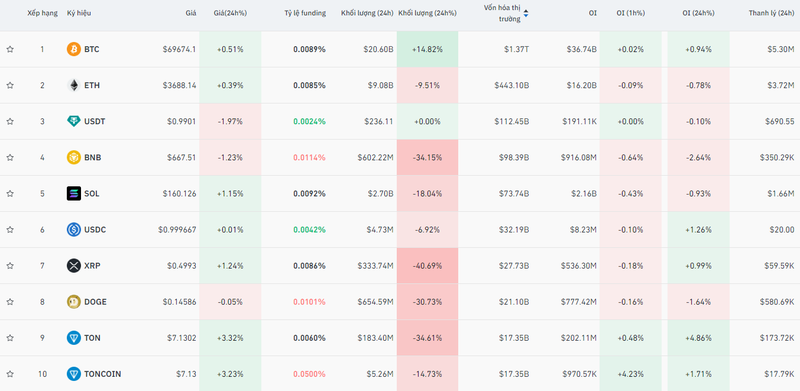Sort by Vốn hóa thị trường arrow

pos(526,14)
